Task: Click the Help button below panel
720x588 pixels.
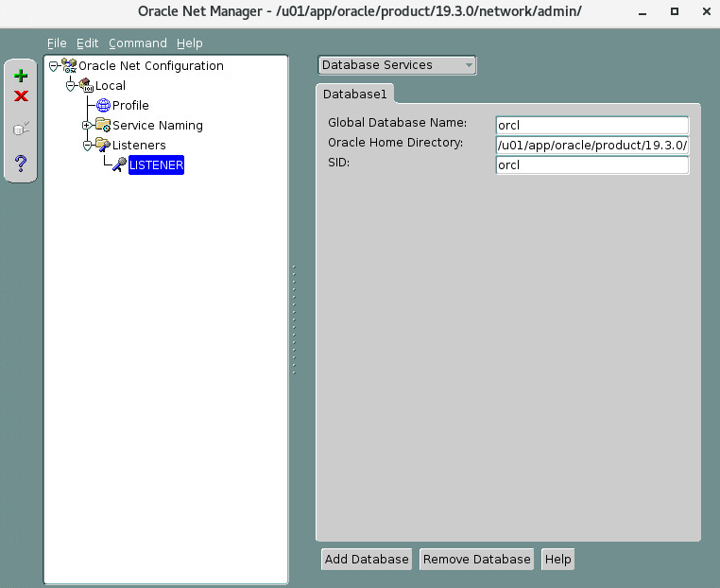Action: point(557,559)
